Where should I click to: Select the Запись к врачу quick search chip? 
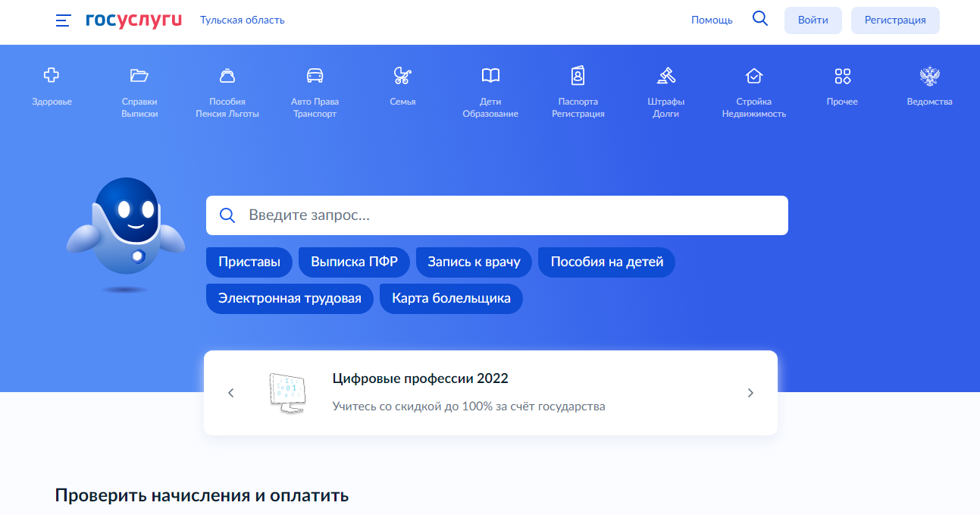[474, 262]
